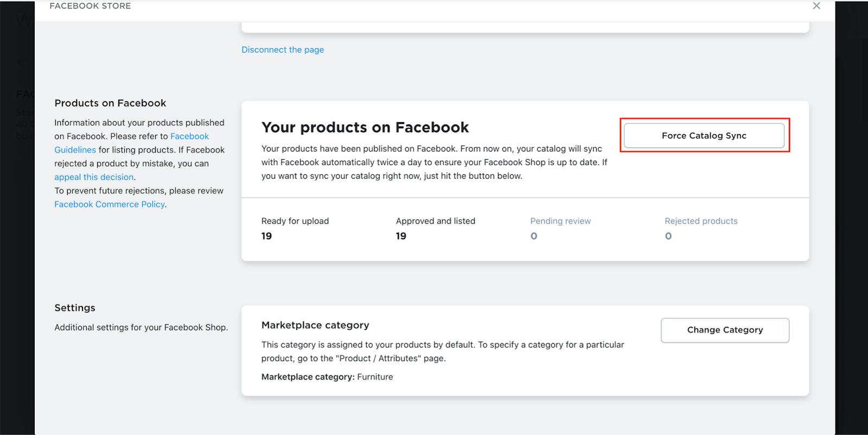The image size is (868, 435).
Task: Open the Facebook Commerce Policy link
Action: 110,204
